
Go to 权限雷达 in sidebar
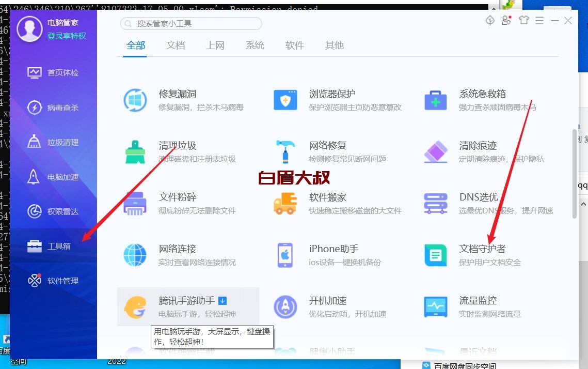[x=53, y=212]
